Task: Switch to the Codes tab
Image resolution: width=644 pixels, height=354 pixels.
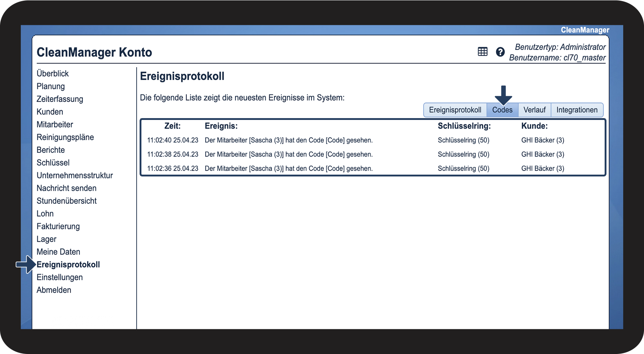Action: point(502,110)
